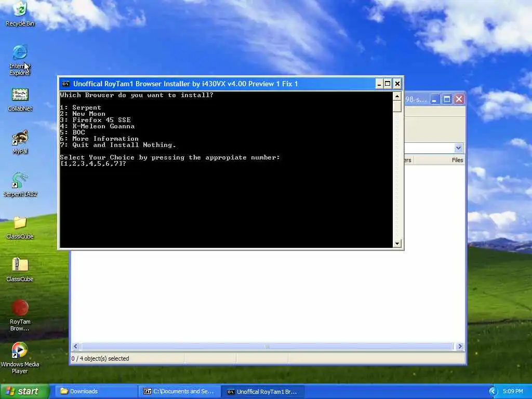Image resolution: width=532 pixels, height=399 pixels.
Task: Click the Unoffical RoyTam1 Br... taskbar button
Action: [263, 392]
